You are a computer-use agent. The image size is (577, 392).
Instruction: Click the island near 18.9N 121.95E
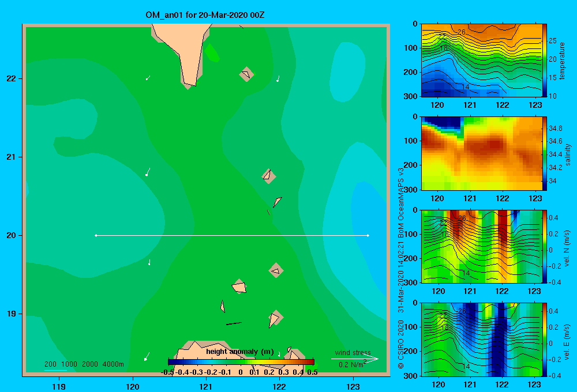pos(275,318)
